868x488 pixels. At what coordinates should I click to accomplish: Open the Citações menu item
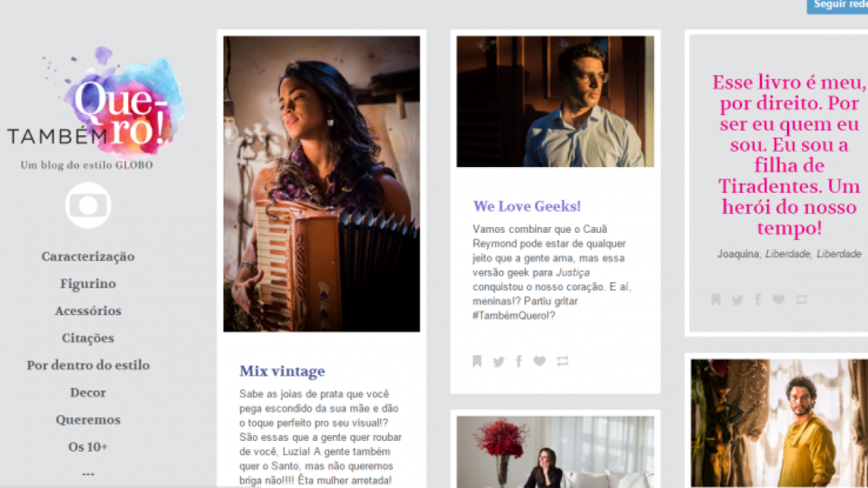(x=88, y=338)
